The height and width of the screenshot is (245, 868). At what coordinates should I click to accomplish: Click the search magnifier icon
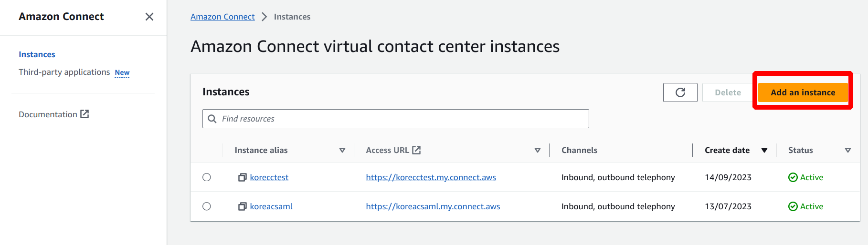pos(212,119)
